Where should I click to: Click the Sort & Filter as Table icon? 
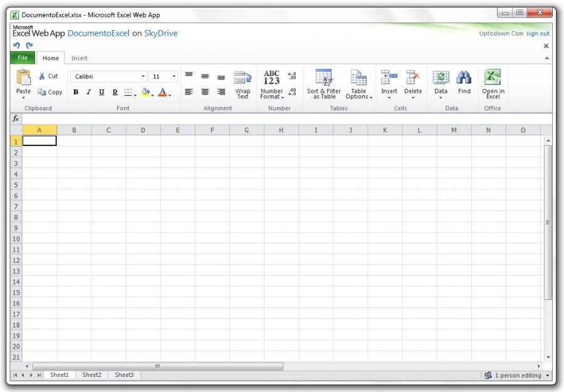[323, 85]
